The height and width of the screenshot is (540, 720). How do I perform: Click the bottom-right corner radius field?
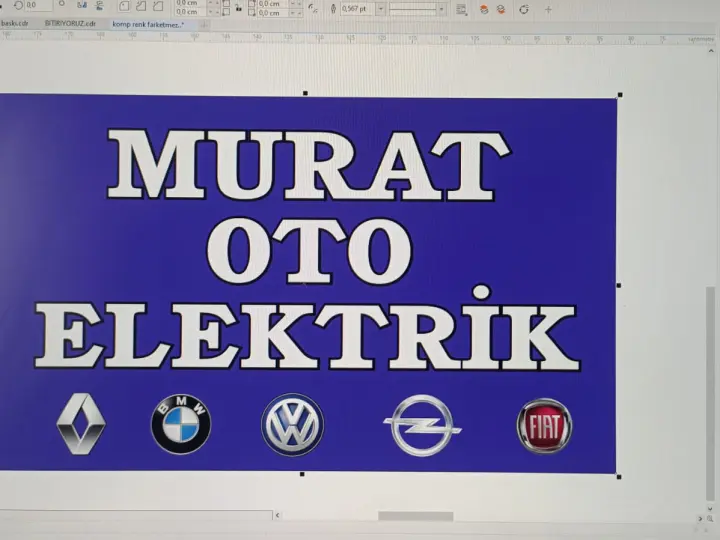274,13
